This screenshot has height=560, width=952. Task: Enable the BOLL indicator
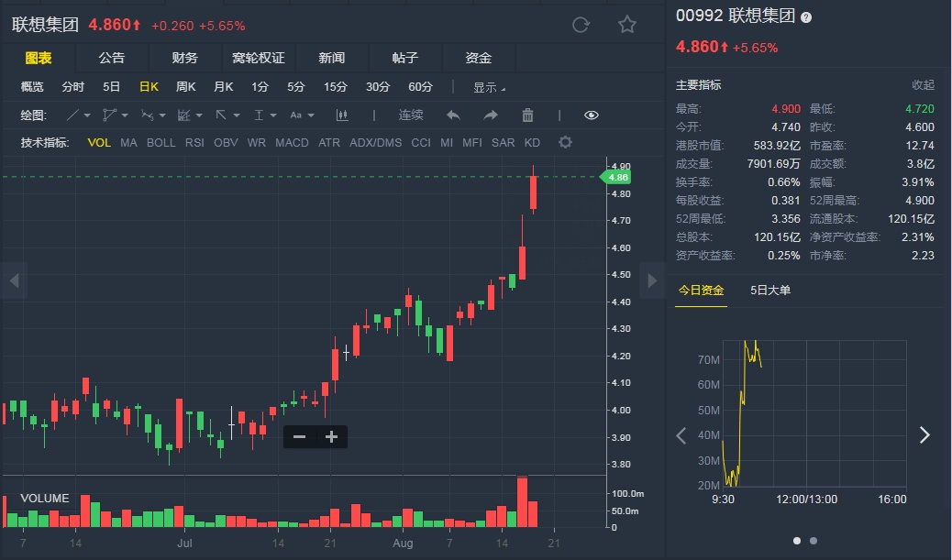tap(161, 142)
